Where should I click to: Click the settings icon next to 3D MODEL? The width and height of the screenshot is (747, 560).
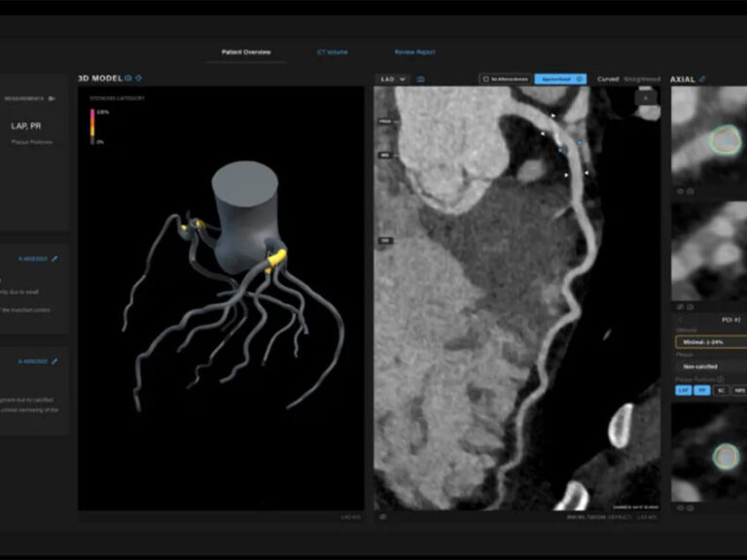pos(139,78)
